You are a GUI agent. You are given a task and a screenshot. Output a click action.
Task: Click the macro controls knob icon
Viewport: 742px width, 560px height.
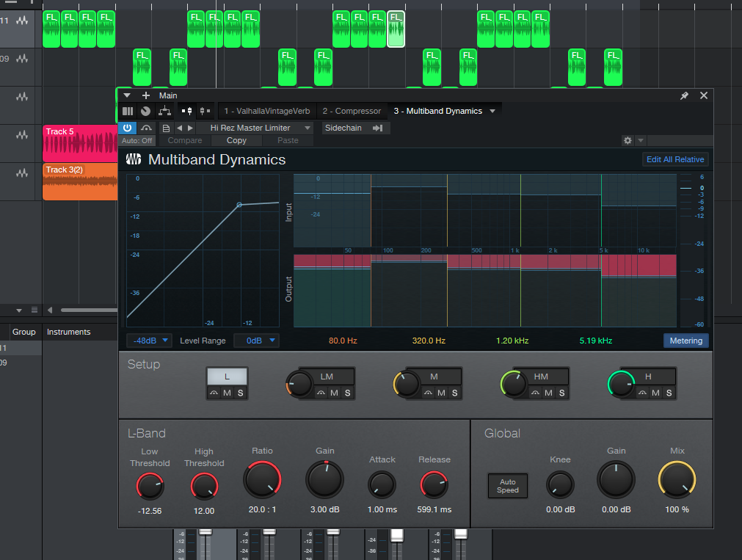coord(146,112)
